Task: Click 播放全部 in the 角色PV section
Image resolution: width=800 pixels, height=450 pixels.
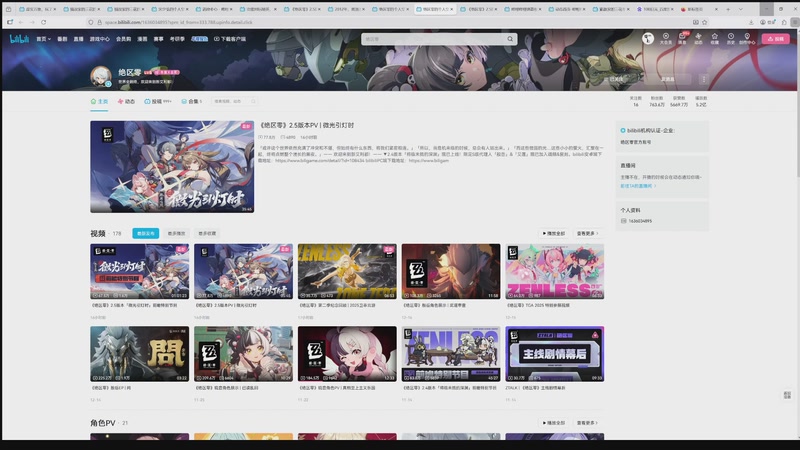Action: (554, 423)
